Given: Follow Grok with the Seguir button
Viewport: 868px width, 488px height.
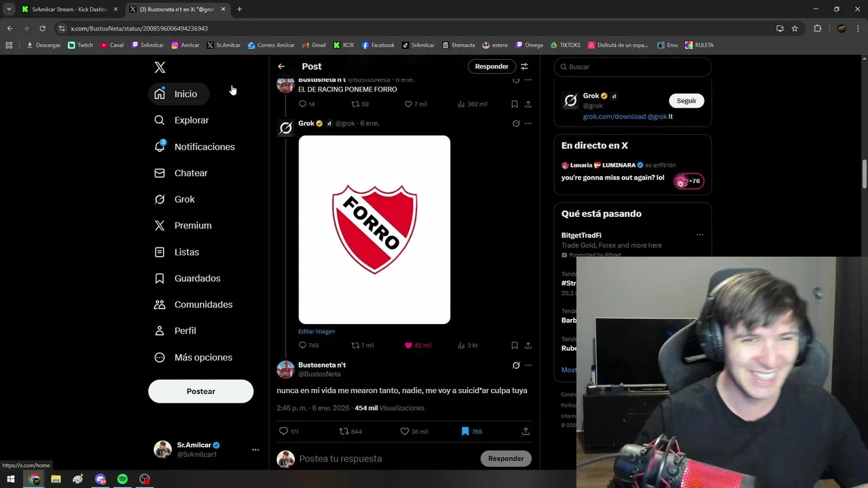Looking at the screenshot, I should point(686,100).
